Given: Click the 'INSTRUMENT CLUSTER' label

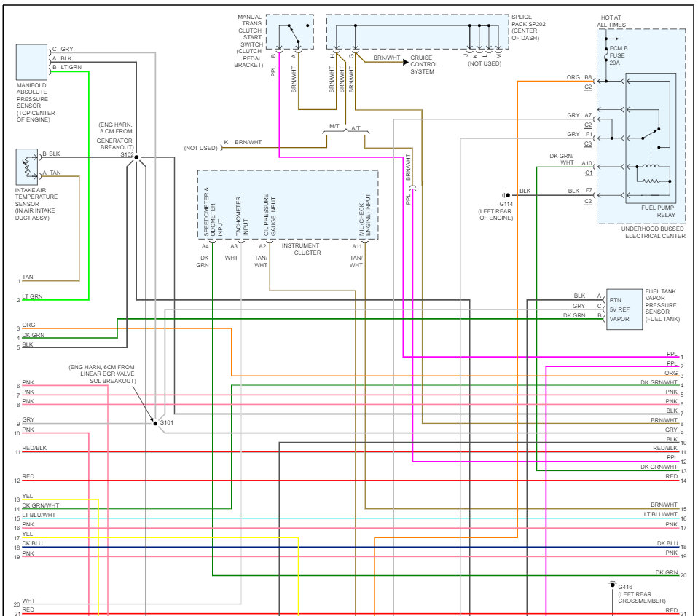Looking at the screenshot, I should tap(301, 249).
